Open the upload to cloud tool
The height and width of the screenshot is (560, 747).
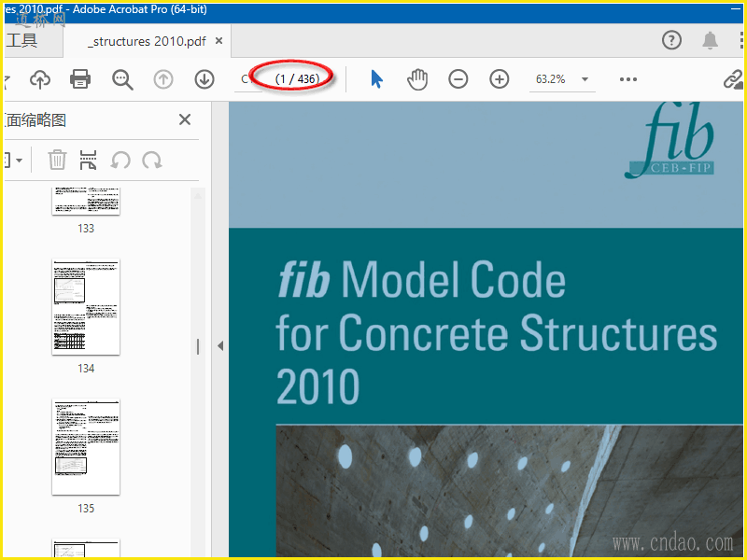point(40,79)
